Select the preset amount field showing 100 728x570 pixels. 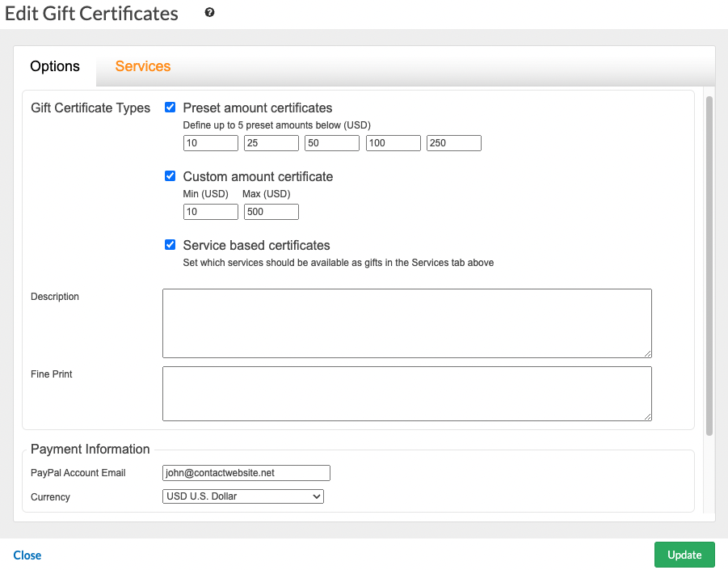click(393, 142)
